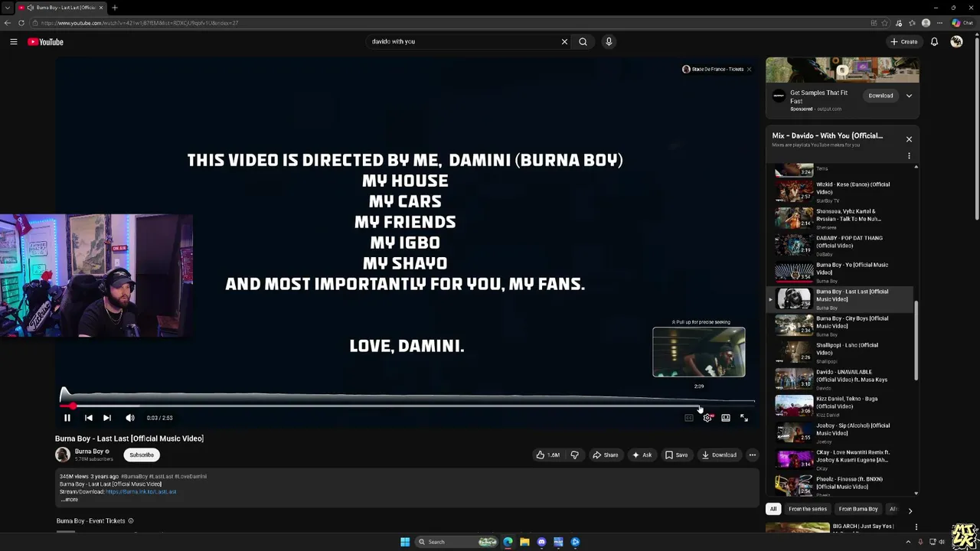The image size is (980, 551).
Task: Click the YouTube search input field
Action: point(463,41)
